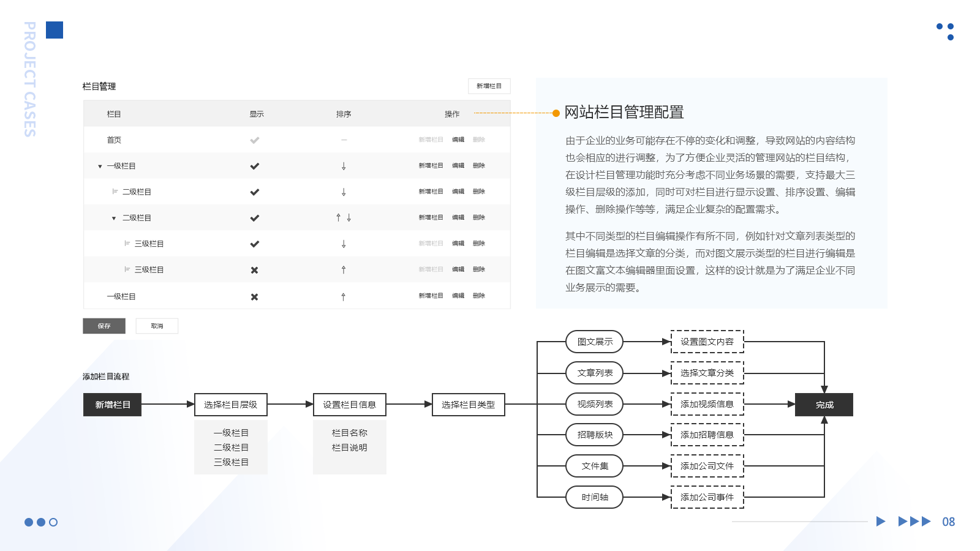Image resolution: width=980 pixels, height=551 pixels.
Task: Click the 栏目 column header
Action: pos(114,114)
